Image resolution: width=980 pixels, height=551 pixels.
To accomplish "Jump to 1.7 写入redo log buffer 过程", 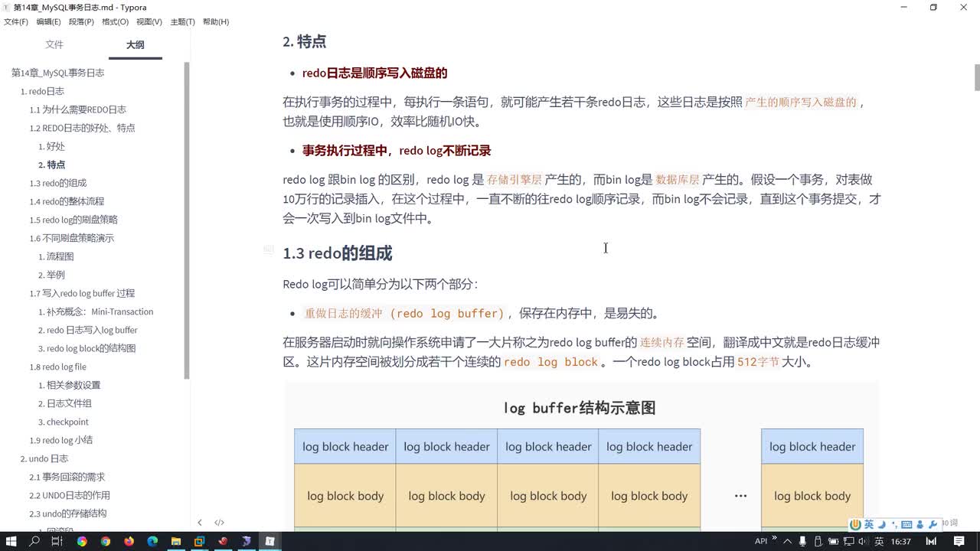I will (x=82, y=293).
